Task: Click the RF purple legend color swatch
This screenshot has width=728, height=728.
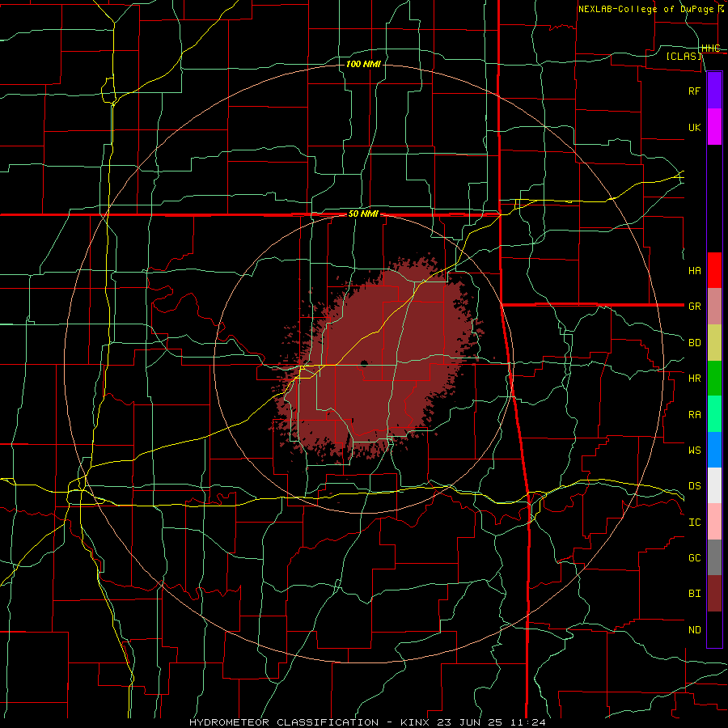Action: 714,91
